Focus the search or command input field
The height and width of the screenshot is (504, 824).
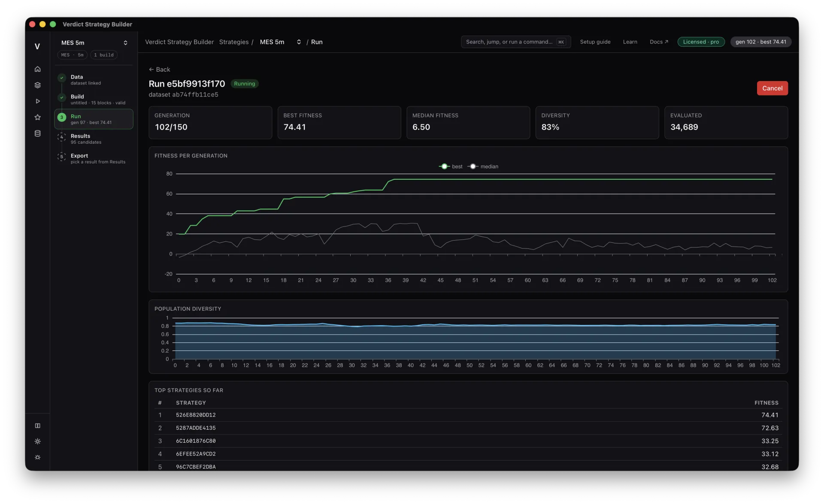[x=516, y=42]
